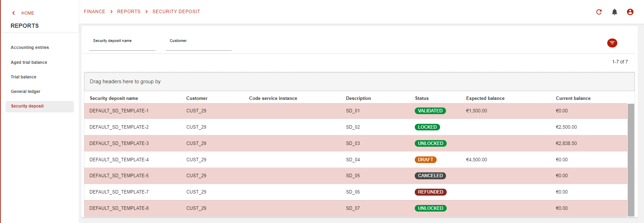Sort by Status column header
Screen dimensions: 644x223
[x=422, y=98]
